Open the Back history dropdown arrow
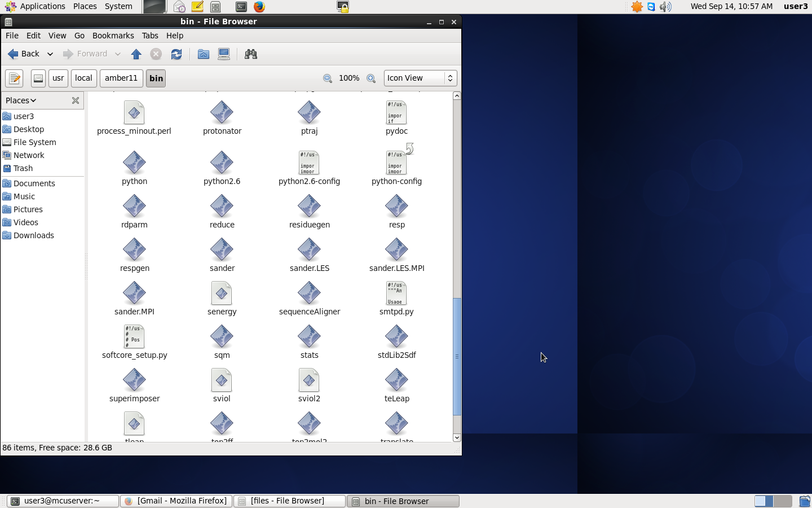 tap(50, 54)
